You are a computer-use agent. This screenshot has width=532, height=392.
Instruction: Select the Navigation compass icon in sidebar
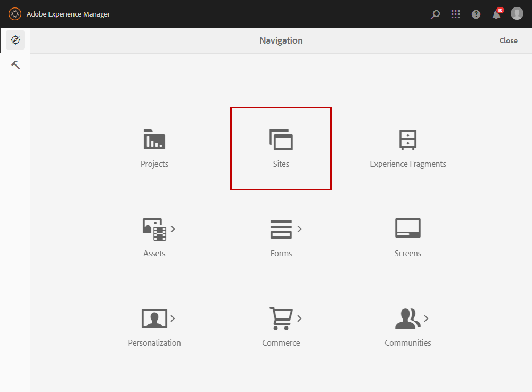coord(15,40)
